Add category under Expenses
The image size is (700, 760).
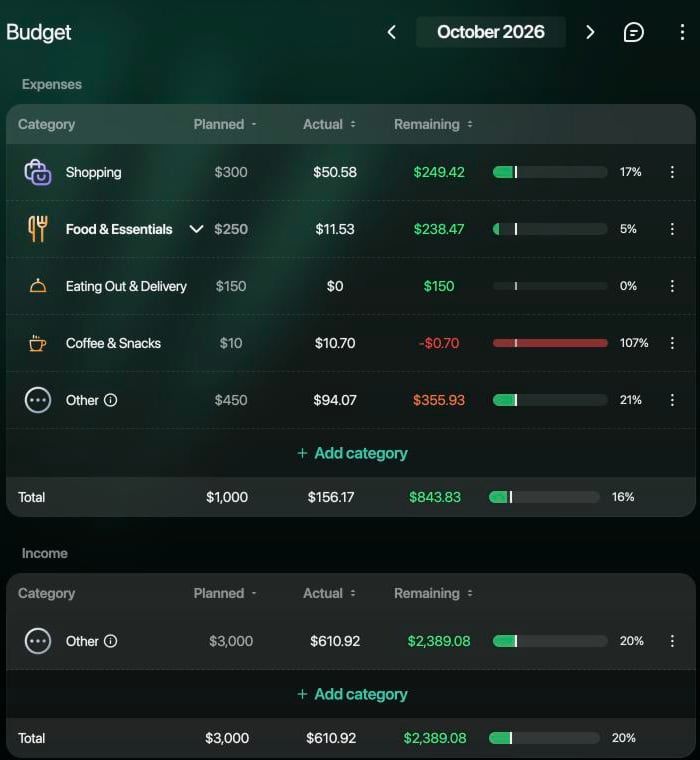[x=352, y=453]
